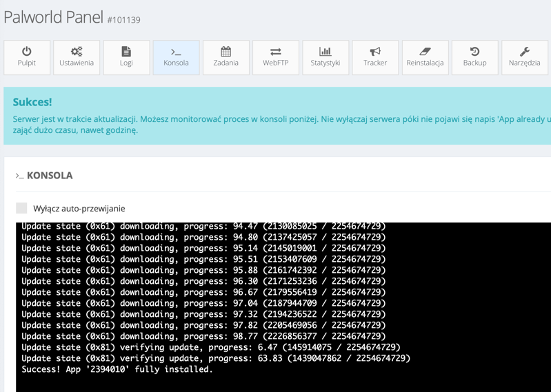Click the Pulpit power icon
551x392 pixels.
[27, 52]
